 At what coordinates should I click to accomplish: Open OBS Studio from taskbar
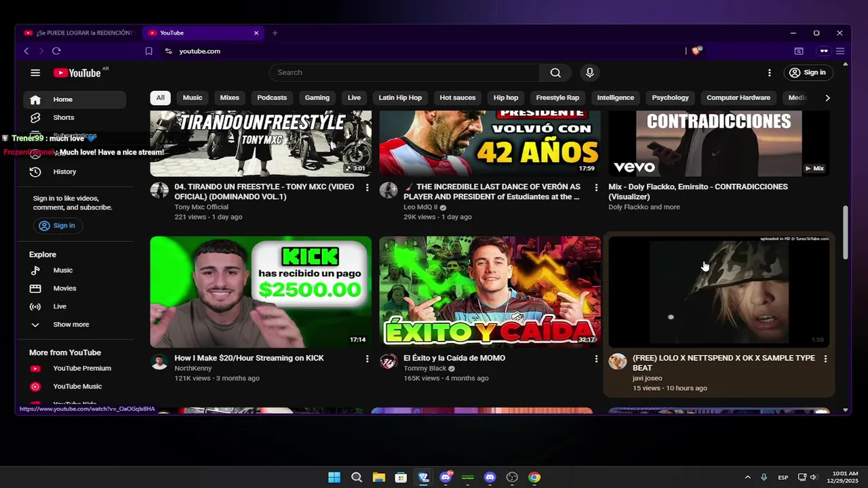[x=512, y=477]
